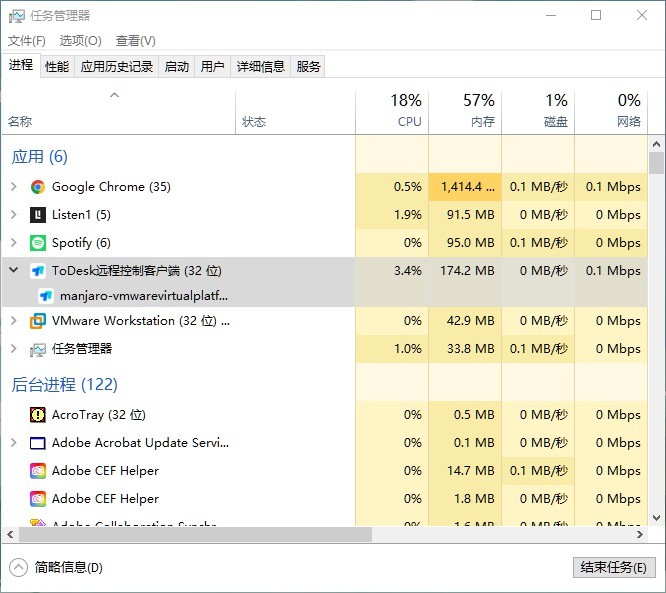Sort by the 名称 column header
This screenshot has width=666, height=593.
coord(119,112)
